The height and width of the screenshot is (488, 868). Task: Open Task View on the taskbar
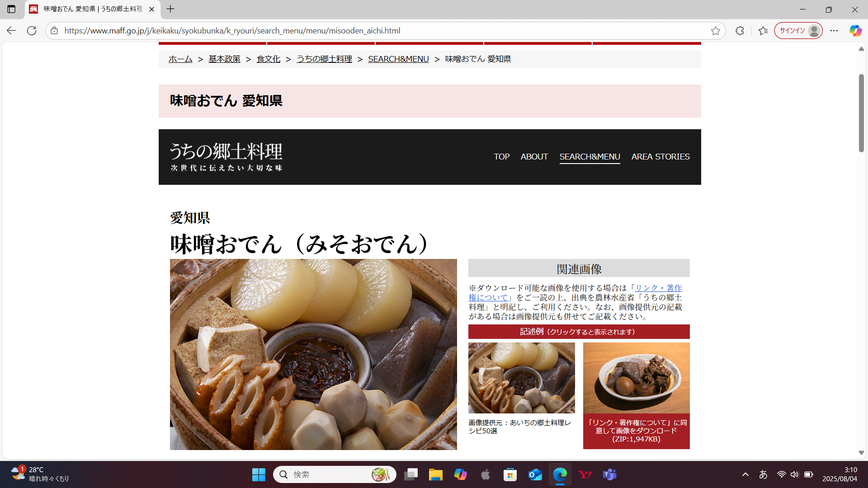(411, 474)
